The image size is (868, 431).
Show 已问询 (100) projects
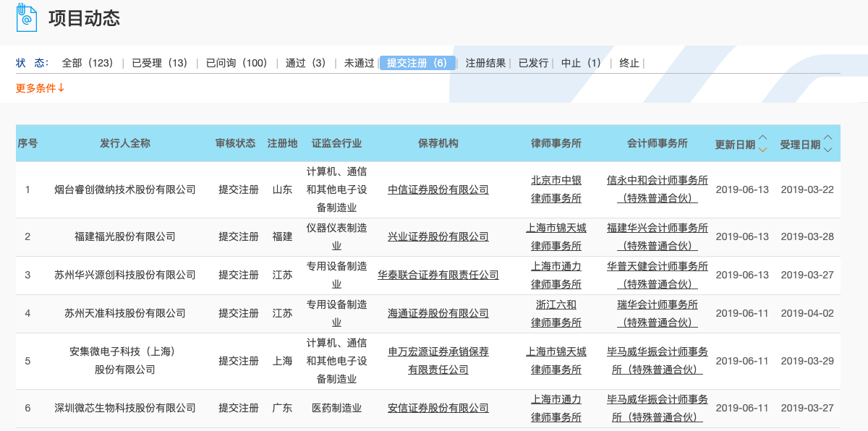point(237,63)
